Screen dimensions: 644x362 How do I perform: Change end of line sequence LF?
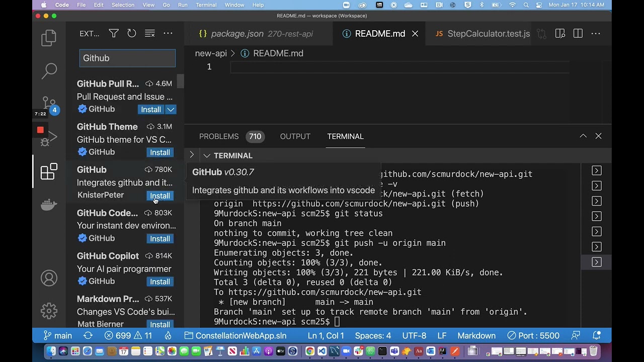coord(442,335)
